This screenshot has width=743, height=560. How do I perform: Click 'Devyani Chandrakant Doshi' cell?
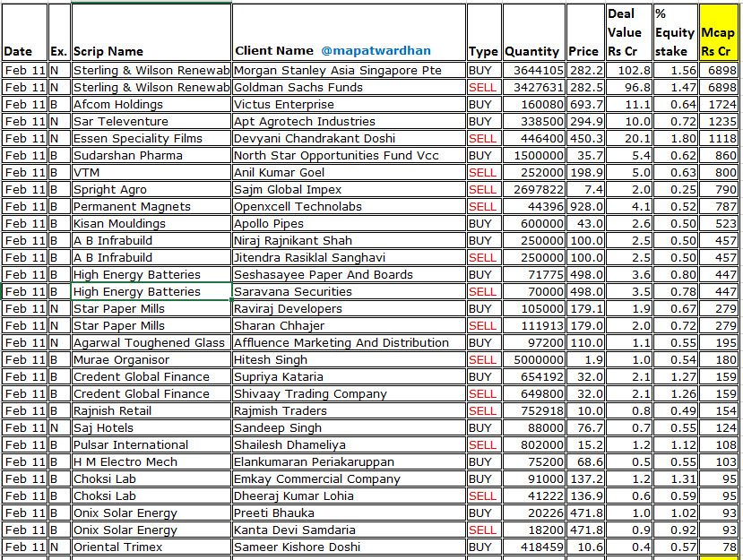click(x=350, y=138)
